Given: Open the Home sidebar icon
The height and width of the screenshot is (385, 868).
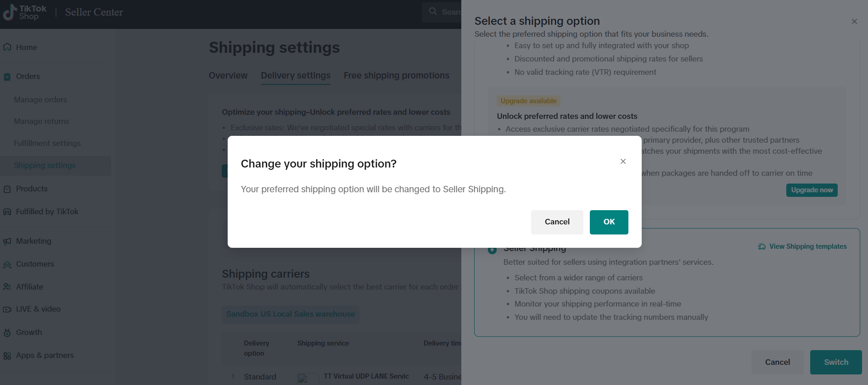Looking at the screenshot, I should 7,47.
